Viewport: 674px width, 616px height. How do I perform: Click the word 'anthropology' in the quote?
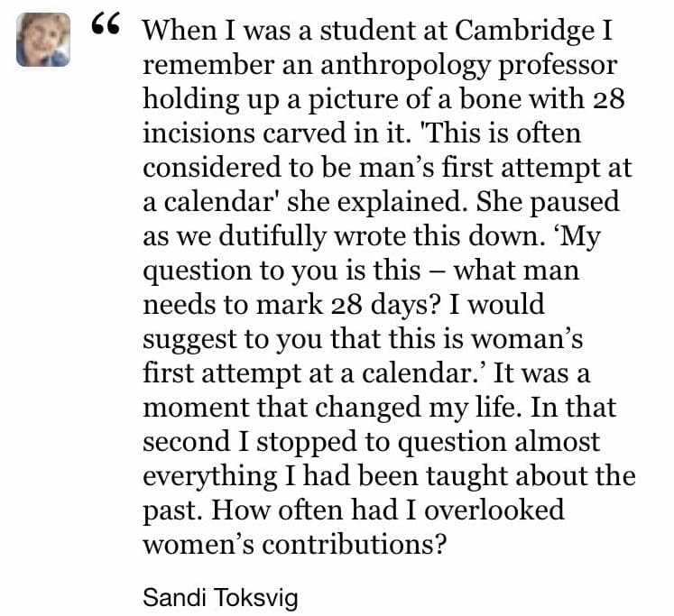coord(406,65)
